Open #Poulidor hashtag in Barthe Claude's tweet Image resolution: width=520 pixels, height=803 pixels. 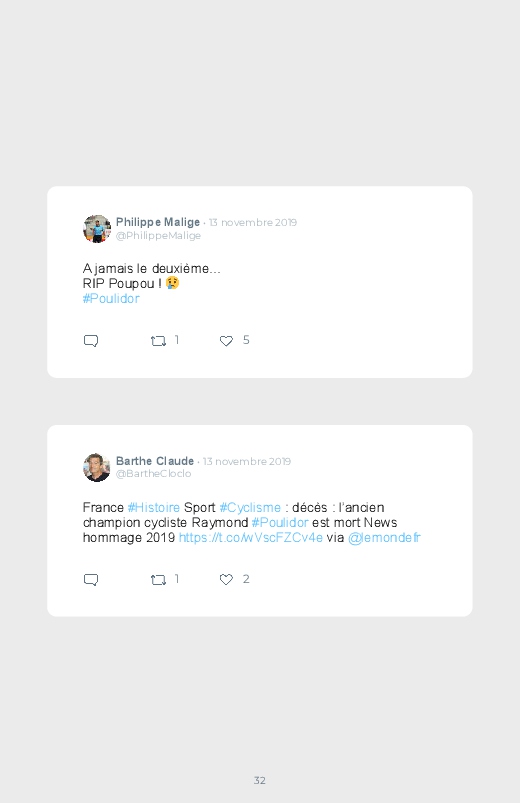pos(280,522)
